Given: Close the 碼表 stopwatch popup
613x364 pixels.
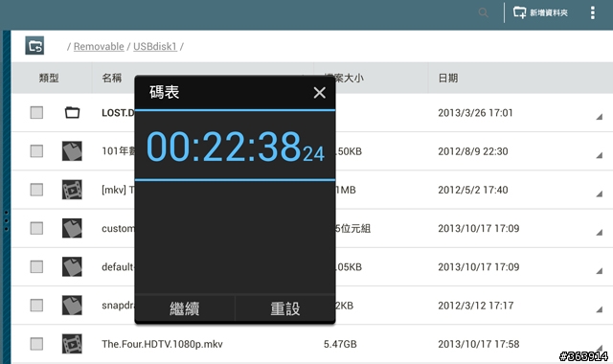Looking at the screenshot, I should coord(319,93).
